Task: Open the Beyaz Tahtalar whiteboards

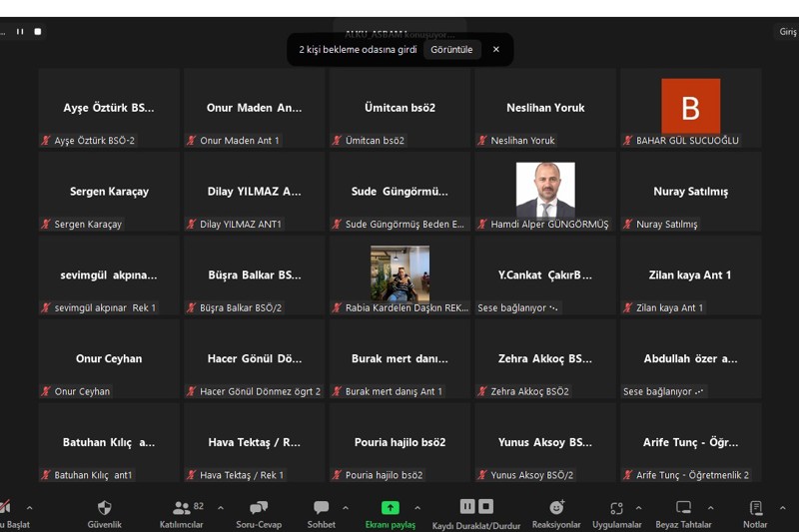Action: click(x=683, y=513)
